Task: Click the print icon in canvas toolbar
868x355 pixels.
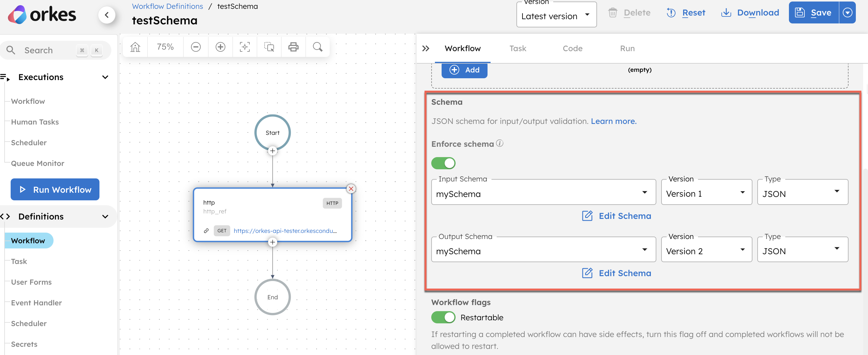Action: [293, 47]
